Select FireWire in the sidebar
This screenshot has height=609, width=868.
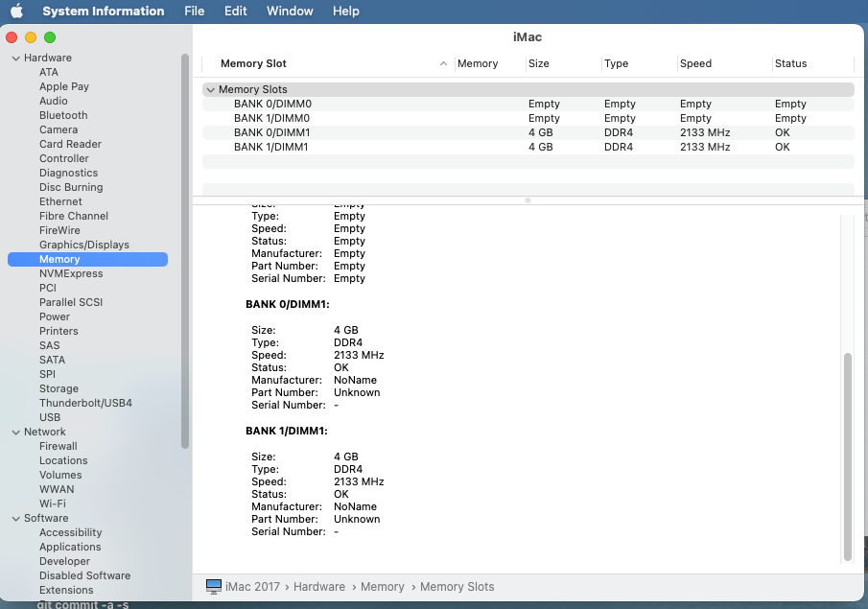coord(59,231)
